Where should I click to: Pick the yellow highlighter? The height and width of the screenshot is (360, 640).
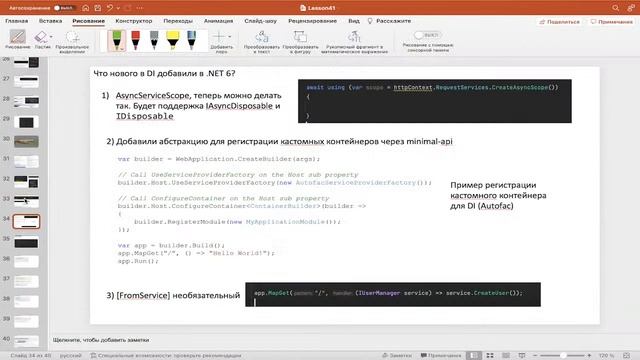[173, 40]
